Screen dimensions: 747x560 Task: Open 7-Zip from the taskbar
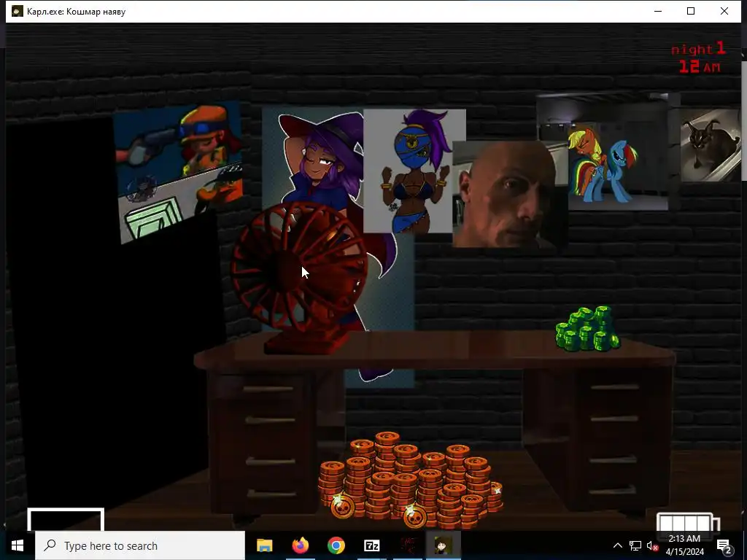(371, 545)
